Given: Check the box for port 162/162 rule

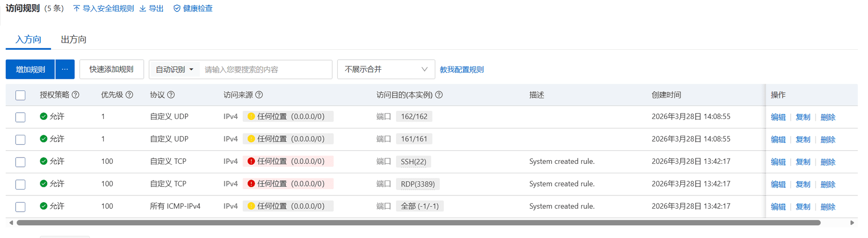Looking at the screenshot, I should (20, 117).
